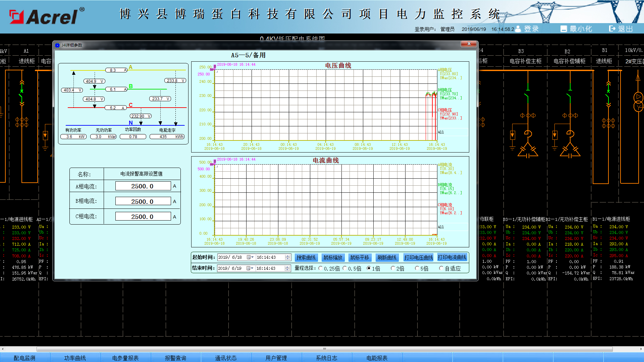Screen dimensions: 644x362
Task: Click the 鼠标平移 button
Action: click(360, 257)
